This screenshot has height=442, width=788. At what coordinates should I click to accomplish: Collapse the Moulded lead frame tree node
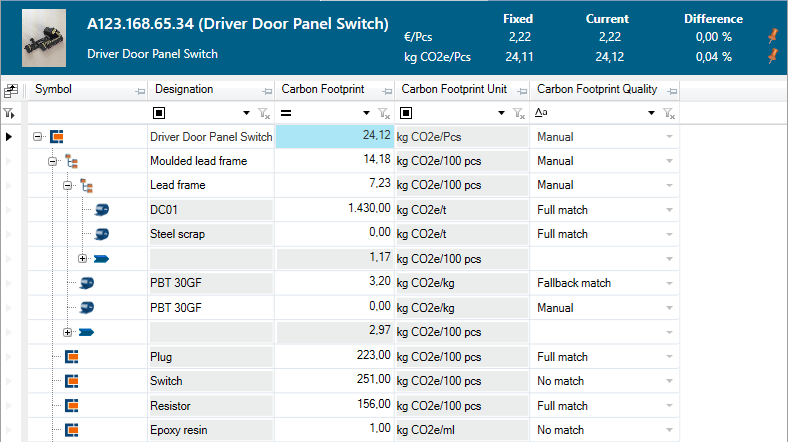[x=53, y=161]
